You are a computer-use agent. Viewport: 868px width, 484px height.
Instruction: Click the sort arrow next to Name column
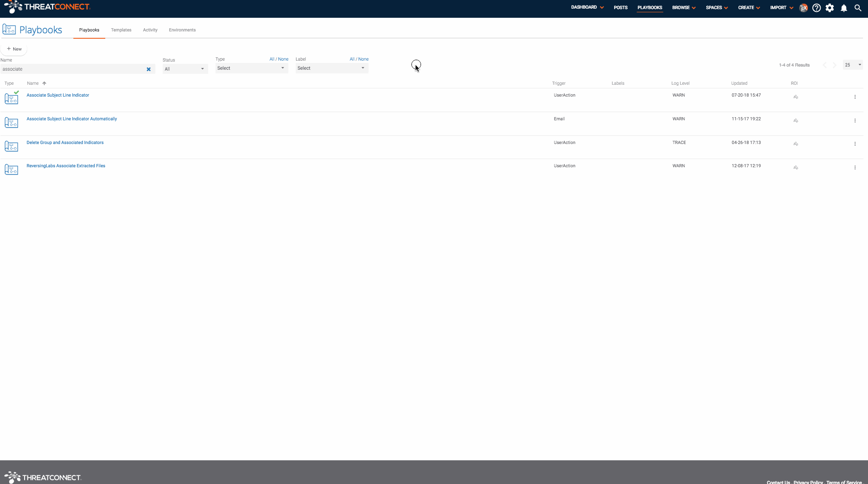click(44, 83)
